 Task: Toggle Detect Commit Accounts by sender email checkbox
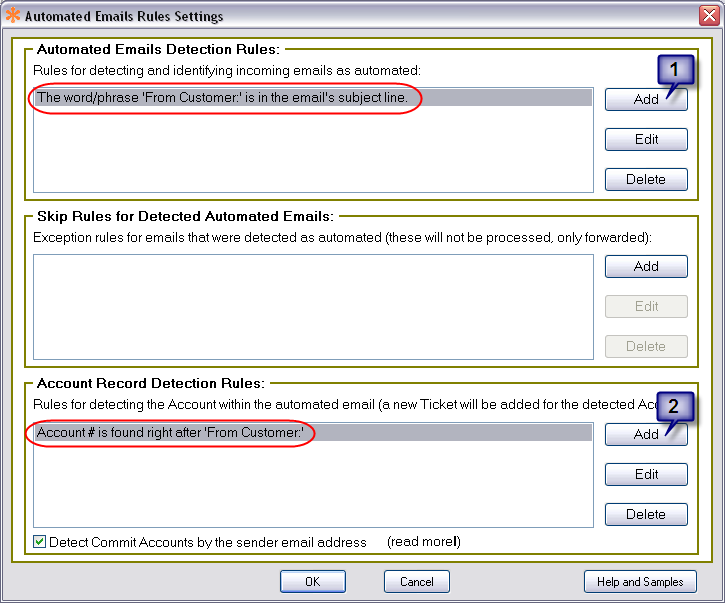click(40, 542)
